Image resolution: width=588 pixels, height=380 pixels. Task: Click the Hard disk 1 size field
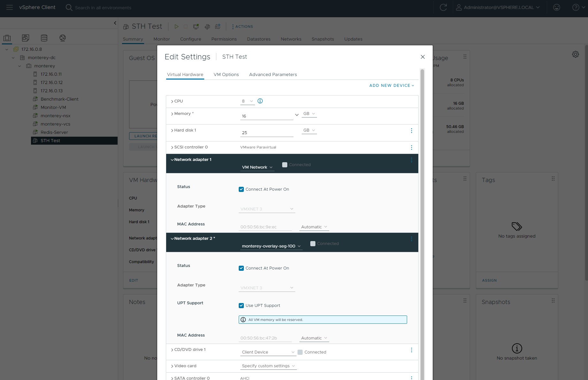coord(266,133)
